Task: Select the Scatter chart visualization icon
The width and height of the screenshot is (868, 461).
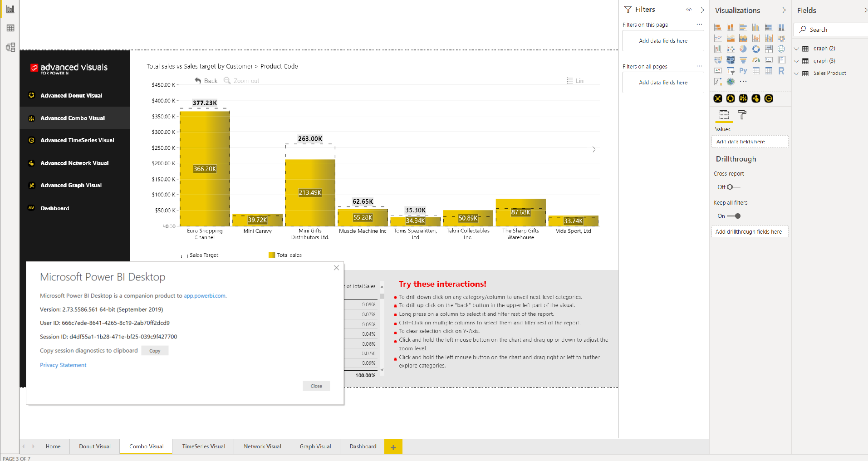Action: [x=731, y=49]
